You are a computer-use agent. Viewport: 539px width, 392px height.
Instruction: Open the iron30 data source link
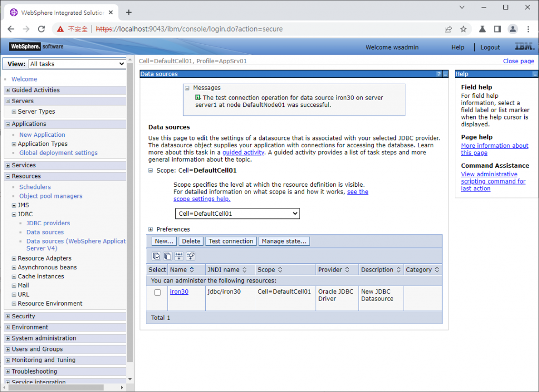(179, 292)
